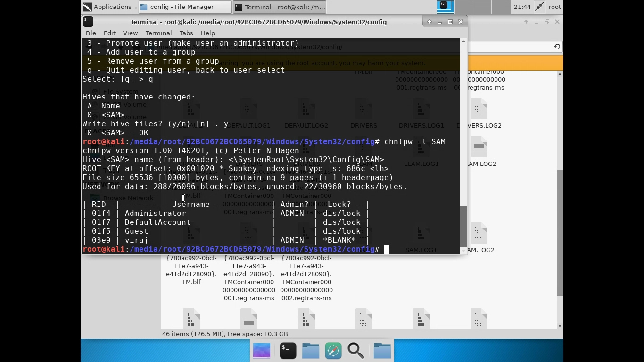Open the Applications menu in the top panel

(x=107, y=7)
